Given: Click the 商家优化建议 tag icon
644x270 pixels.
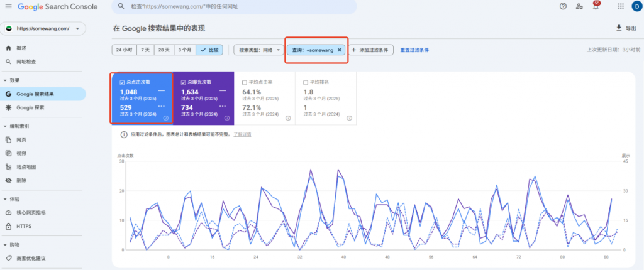Looking at the screenshot, I should (x=8, y=259).
